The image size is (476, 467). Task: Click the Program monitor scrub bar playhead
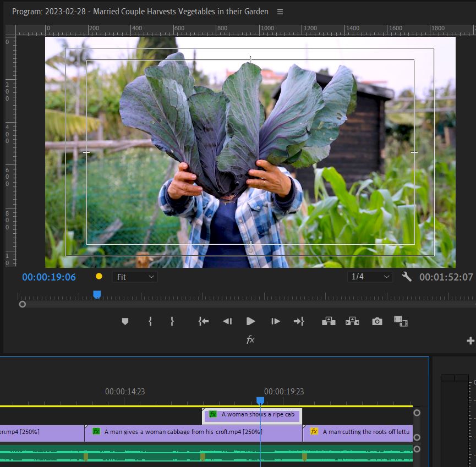point(97,294)
